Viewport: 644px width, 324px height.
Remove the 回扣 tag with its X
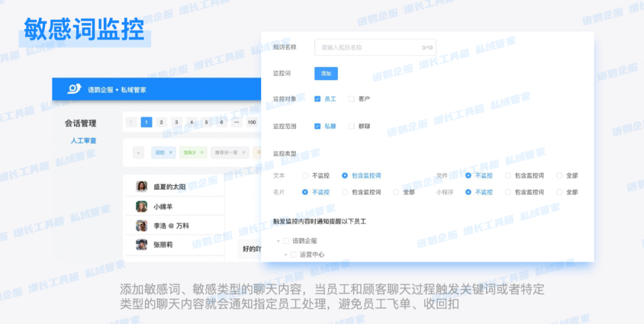[171, 153]
